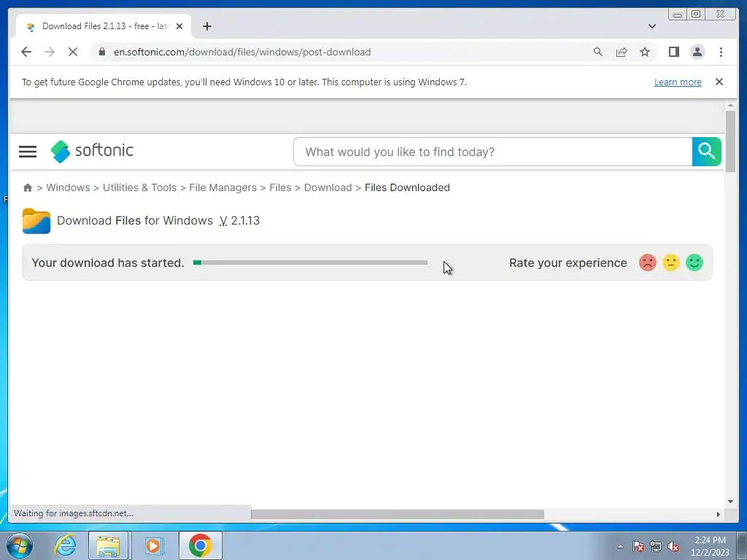Click the scroll down arrow
Screen dimensions: 747x560
point(730,502)
